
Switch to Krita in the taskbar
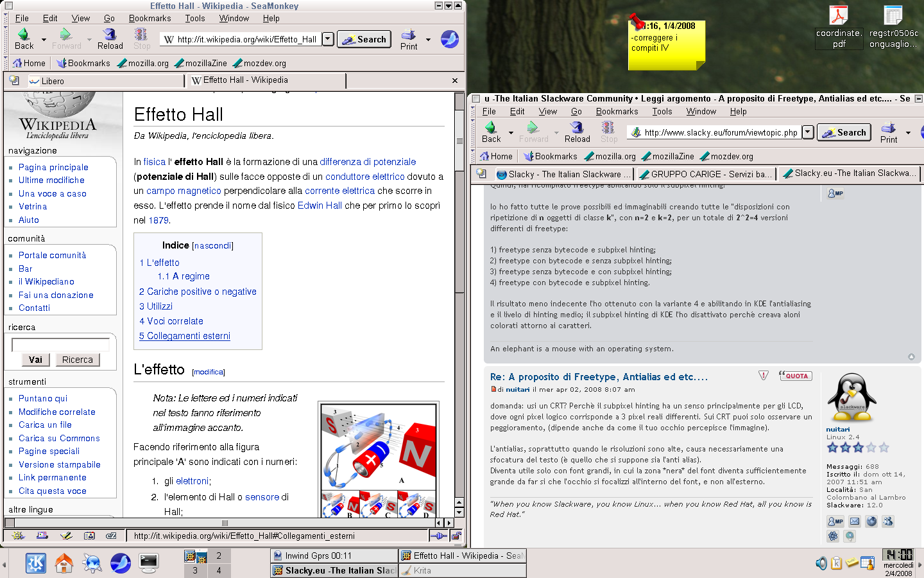(462, 570)
